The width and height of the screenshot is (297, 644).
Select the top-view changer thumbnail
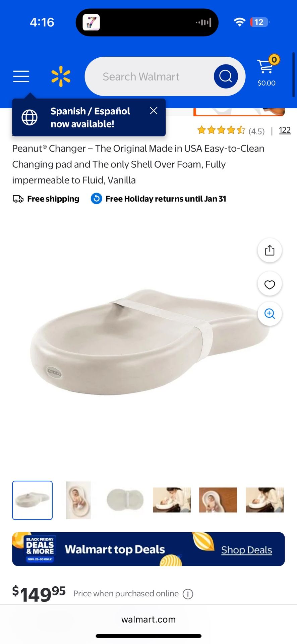(125, 500)
